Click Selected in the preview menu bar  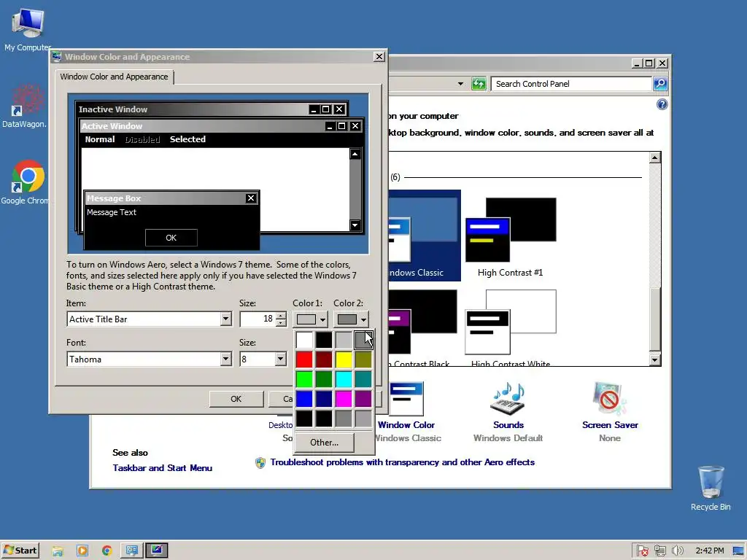pyautogui.click(x=187, y=139)
